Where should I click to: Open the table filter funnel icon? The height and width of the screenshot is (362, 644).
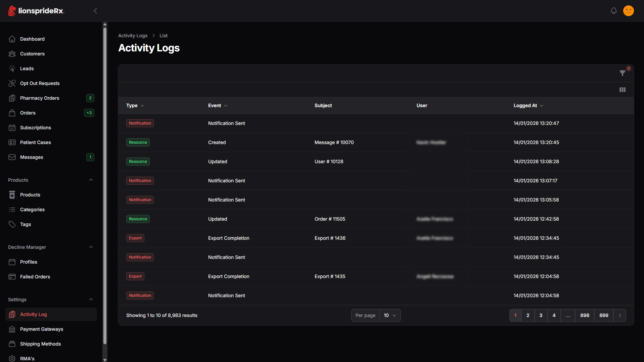tap(623, 73)
